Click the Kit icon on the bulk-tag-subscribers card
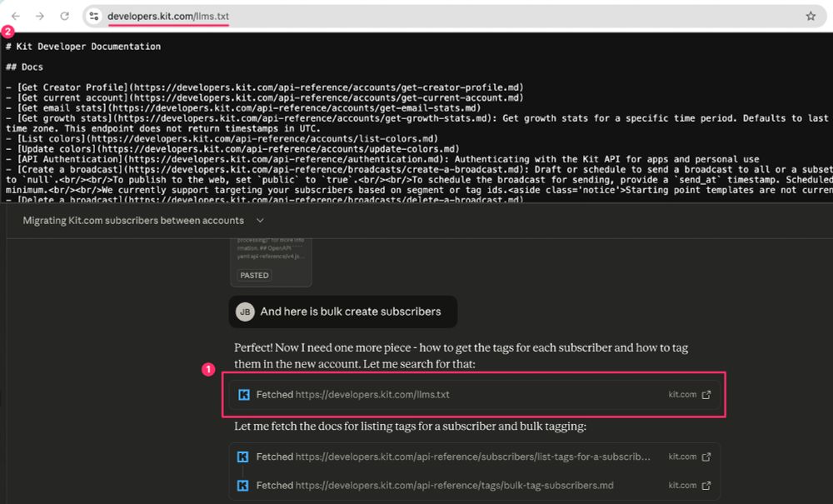Image resolution: width=833 pixels, height=504 pixels. (243, 485)
